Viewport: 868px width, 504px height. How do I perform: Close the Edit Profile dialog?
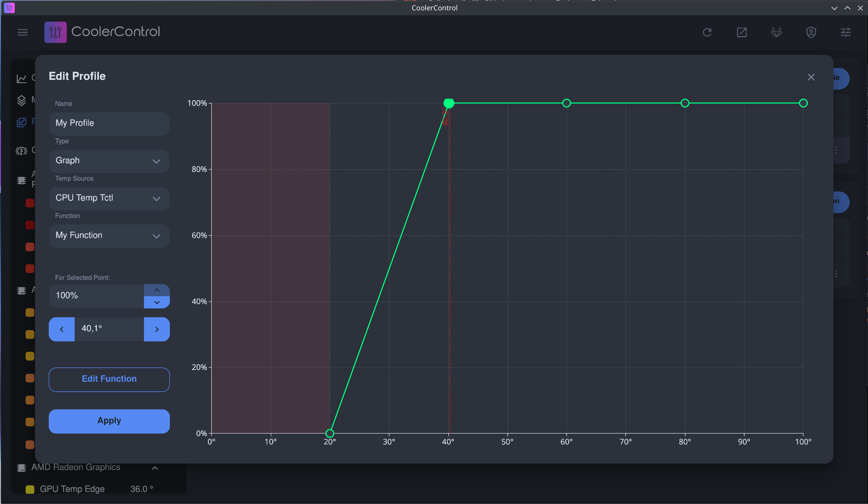pos(811,77)
